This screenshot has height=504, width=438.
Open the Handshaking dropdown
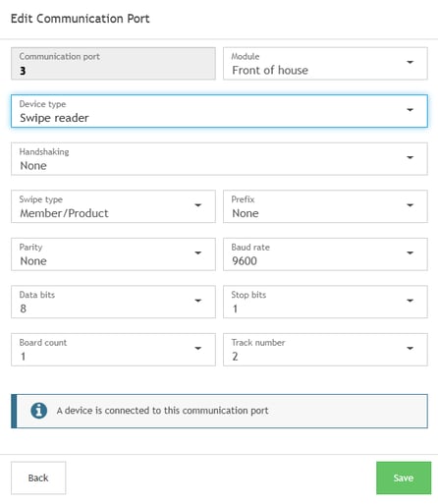[219, 159]
